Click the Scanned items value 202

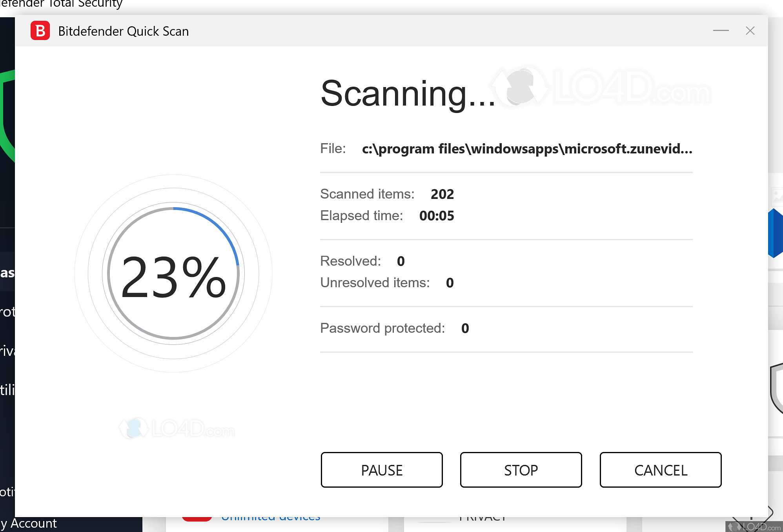tap(442, 194)
